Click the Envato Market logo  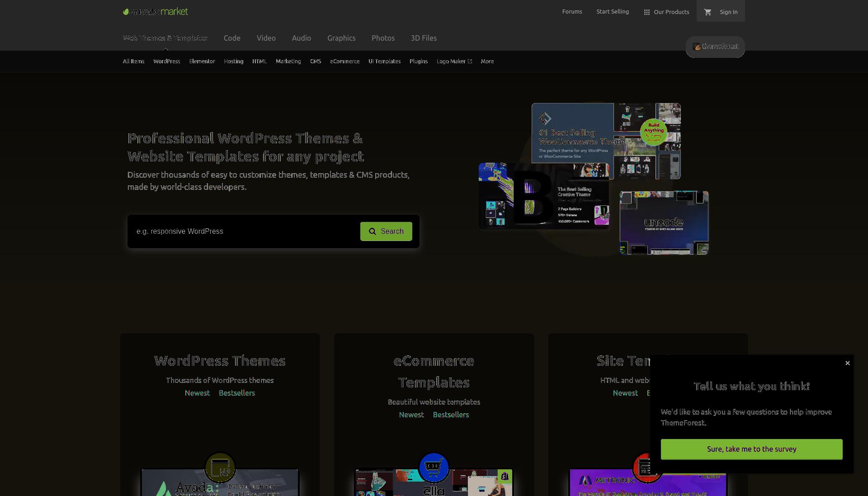[156, 12]
